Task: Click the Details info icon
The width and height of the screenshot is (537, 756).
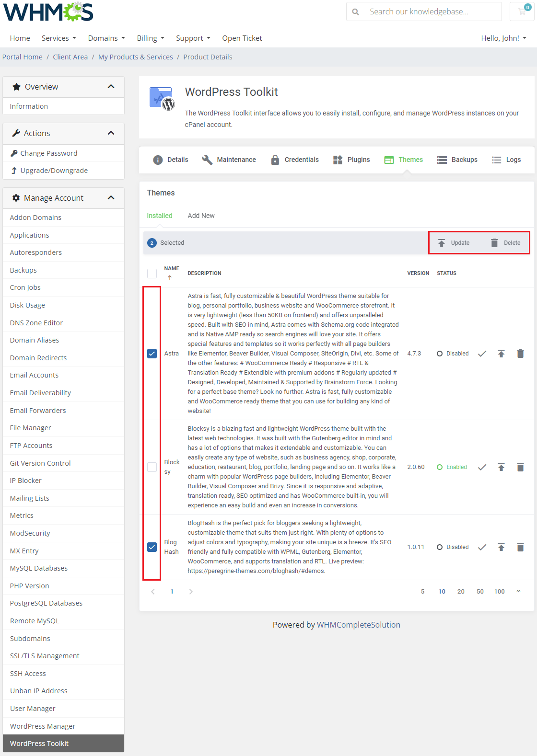Action: [x=158, y=160]
